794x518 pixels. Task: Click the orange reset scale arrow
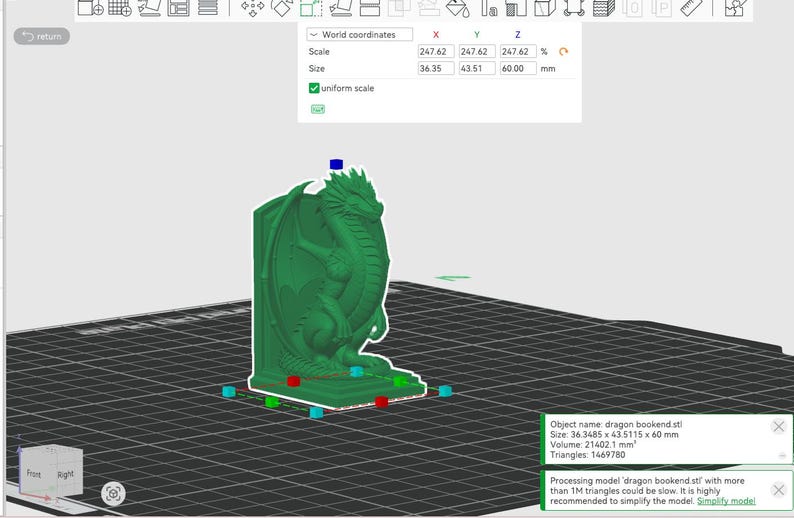[563, 52]
